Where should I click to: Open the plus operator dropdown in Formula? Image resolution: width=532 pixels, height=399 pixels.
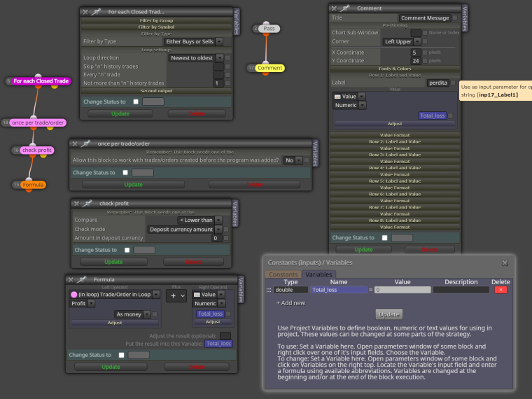click(176, 296)
